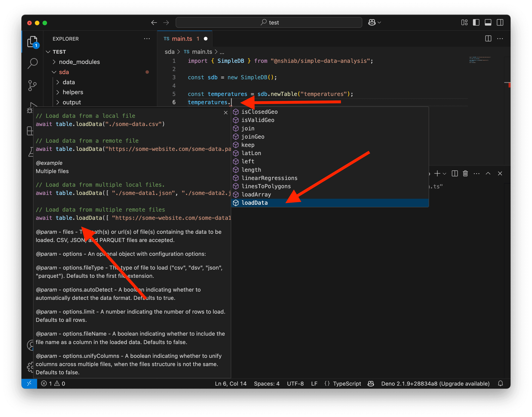Viewport: 532px width, 417px height.
Task: Open terminal panel more actions ellipsis
Action: pos(477,173)
